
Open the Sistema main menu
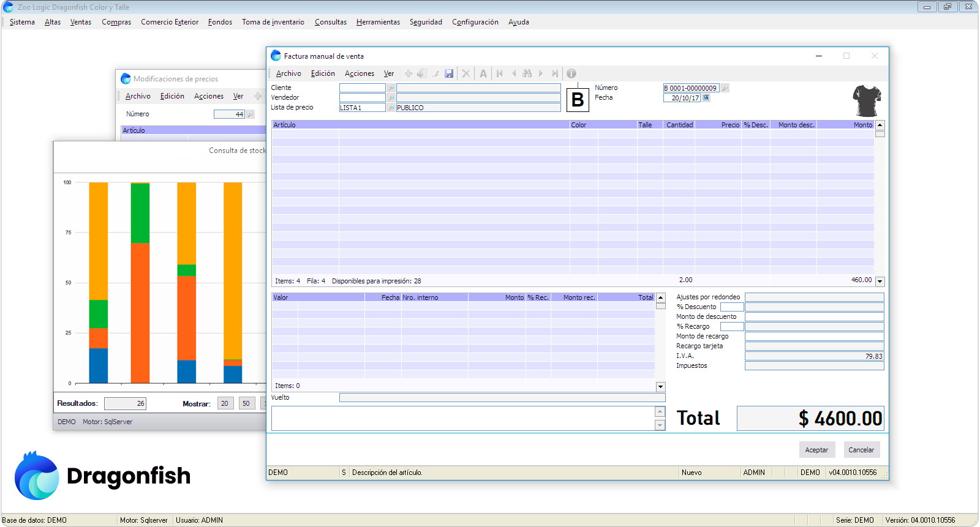[22, 22]
